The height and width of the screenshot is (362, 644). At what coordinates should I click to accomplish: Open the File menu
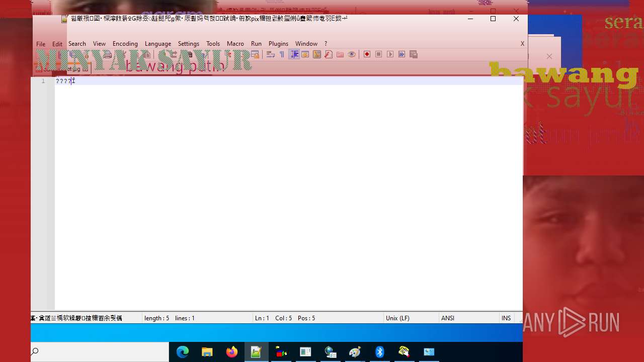pyautogui.click(x=41, y=44)
